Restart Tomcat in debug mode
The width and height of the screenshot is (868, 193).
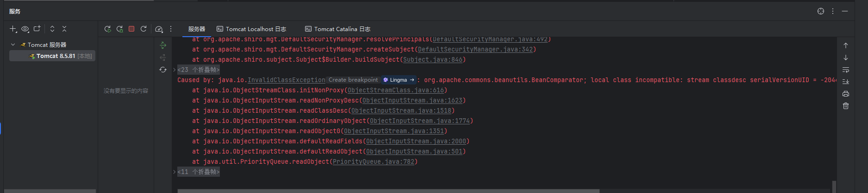pos(119,29)
